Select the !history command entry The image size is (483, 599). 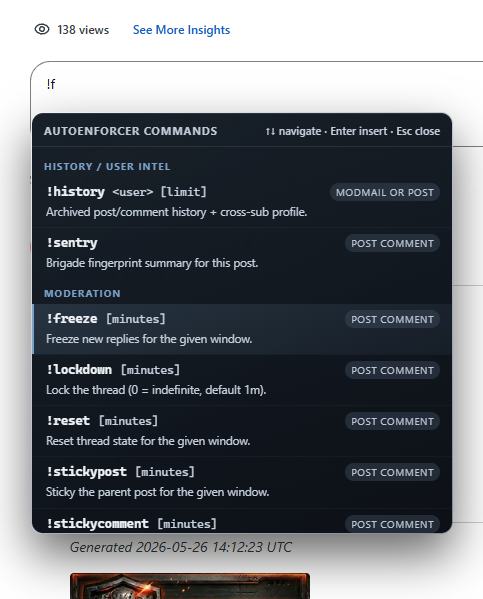pyautogui.click(x=242, y=202)
